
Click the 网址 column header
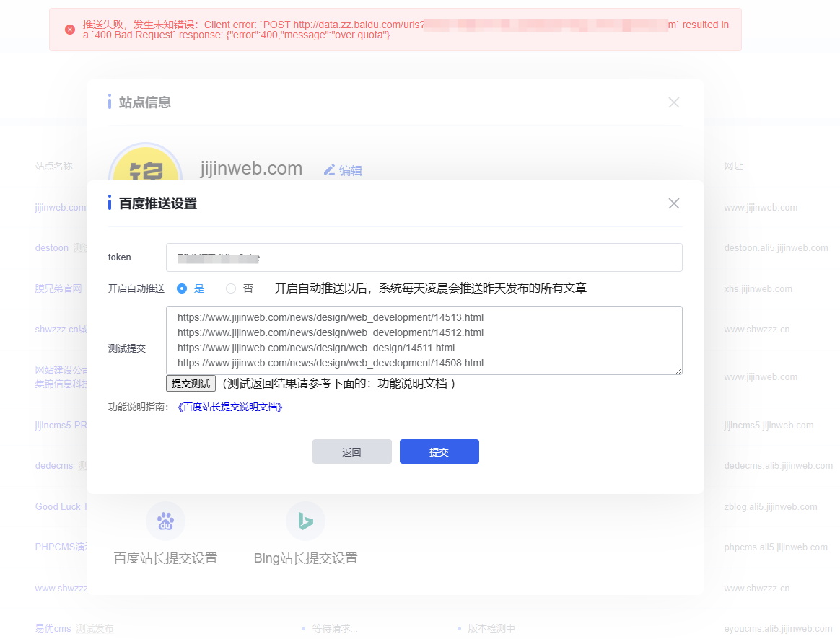733,167
